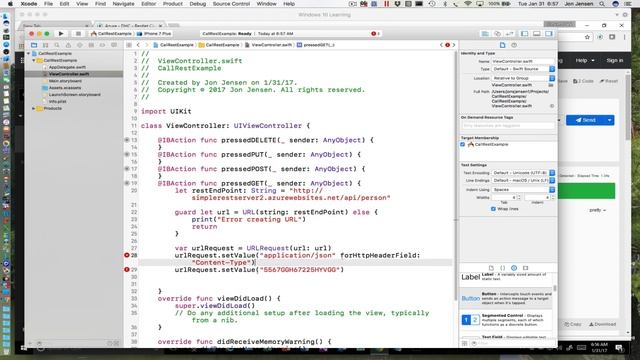Open the Type dropdown Default Swift Source
640x360 pixels.
coord(523,69)
